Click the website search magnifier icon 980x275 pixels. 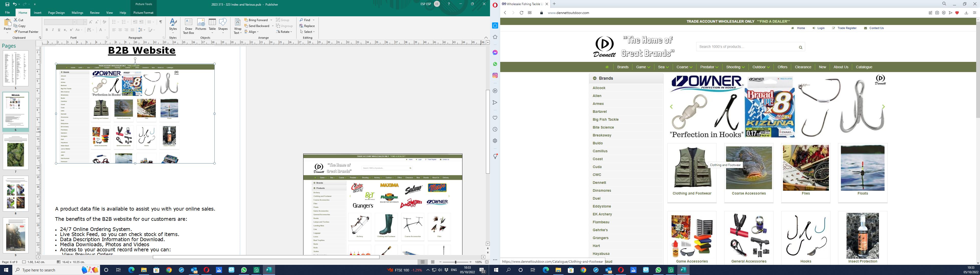[x=800, y=47]
